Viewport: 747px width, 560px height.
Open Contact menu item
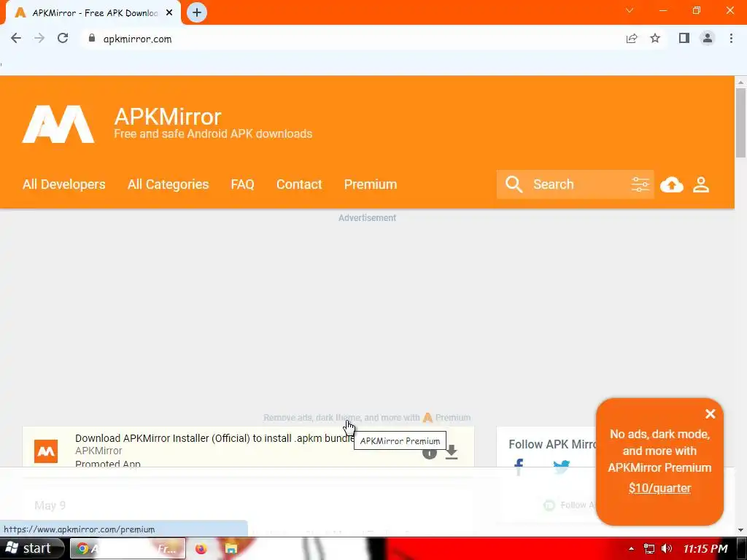pos(299,184)
